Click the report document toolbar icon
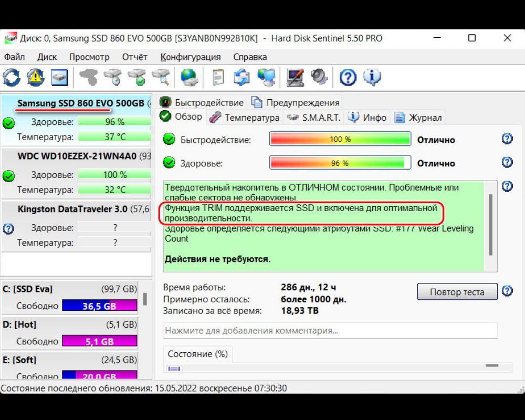The height and width of the screenshot is (420, 525). (218, 77)
